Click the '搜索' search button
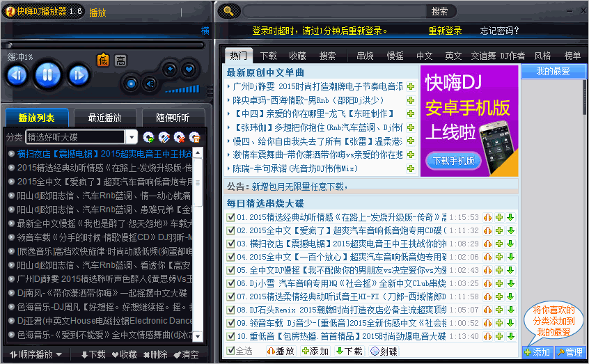The height and width of the screenshot is (364, 589). (x=439, y=12)
